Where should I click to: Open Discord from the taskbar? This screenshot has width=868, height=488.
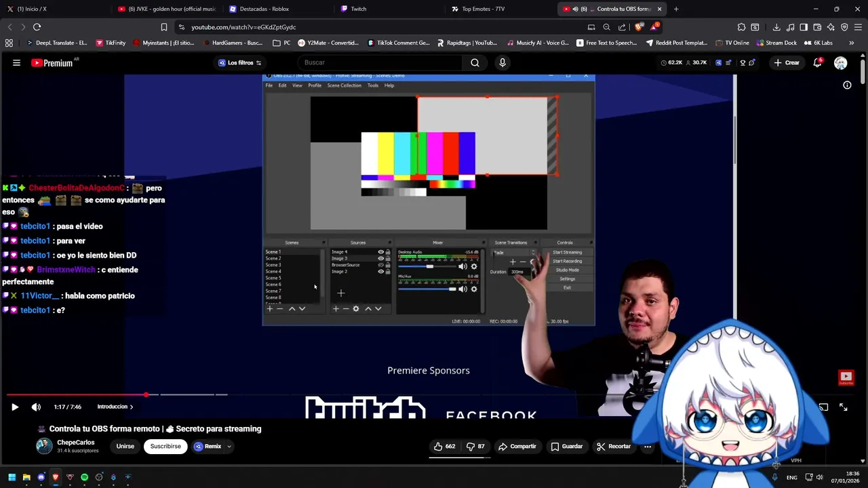click(41, 477)
